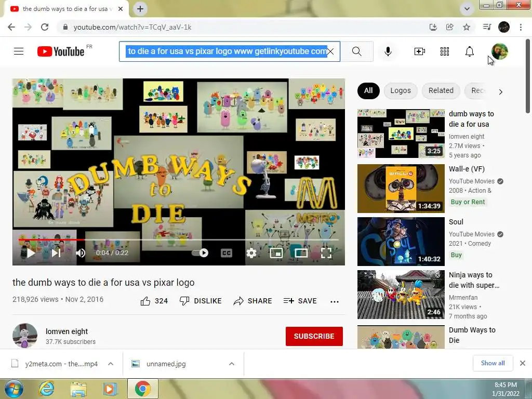This screenshot has width=532, height=399.
Task: Open the lomven eight channel name
Action: [67, 331]
